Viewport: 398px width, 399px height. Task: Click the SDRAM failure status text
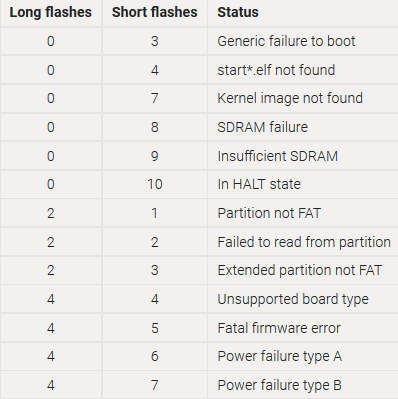pyautogui.click(x=262, y=127)
